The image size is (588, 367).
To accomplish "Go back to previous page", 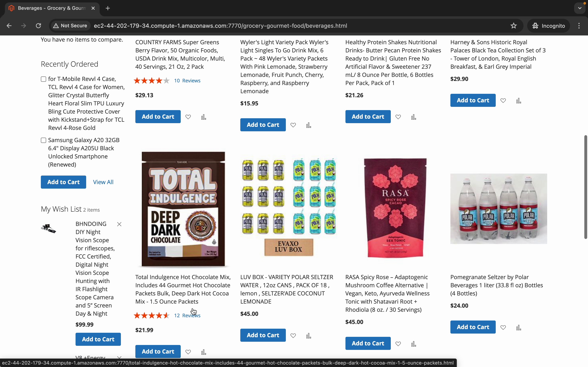I will click(x=9, y=26).
